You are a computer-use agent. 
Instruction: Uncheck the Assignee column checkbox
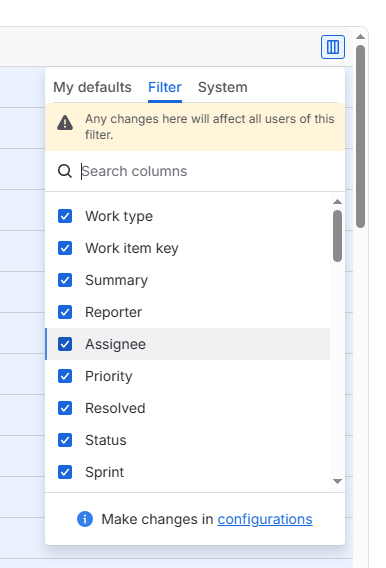(x=65, y=344)
